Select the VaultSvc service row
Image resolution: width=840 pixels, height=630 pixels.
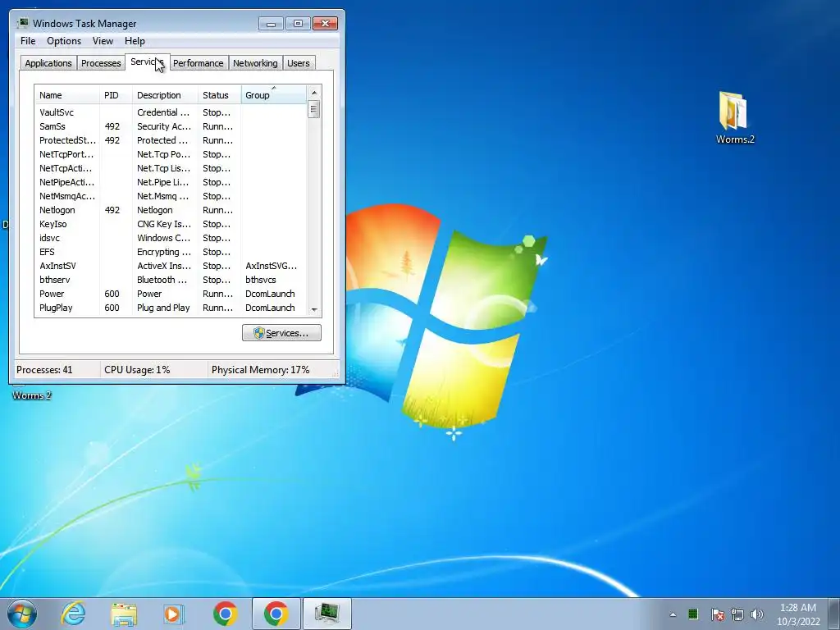click(171, 112)
